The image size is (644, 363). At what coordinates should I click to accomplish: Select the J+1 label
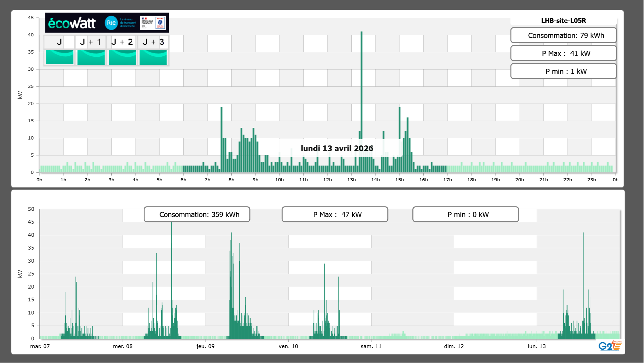tap(90, 42)
